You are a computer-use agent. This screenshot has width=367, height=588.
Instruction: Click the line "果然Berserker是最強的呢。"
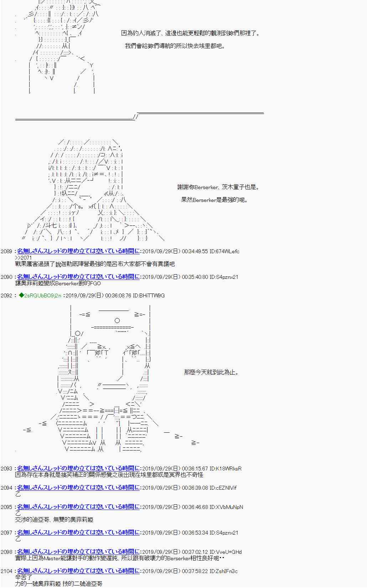click(x=214, y=200)
